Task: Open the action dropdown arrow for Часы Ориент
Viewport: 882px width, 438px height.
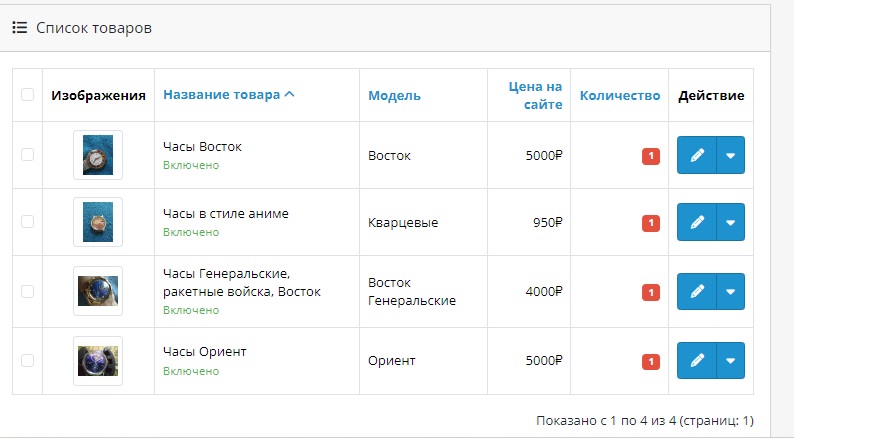Action: (x=731, y=360)
